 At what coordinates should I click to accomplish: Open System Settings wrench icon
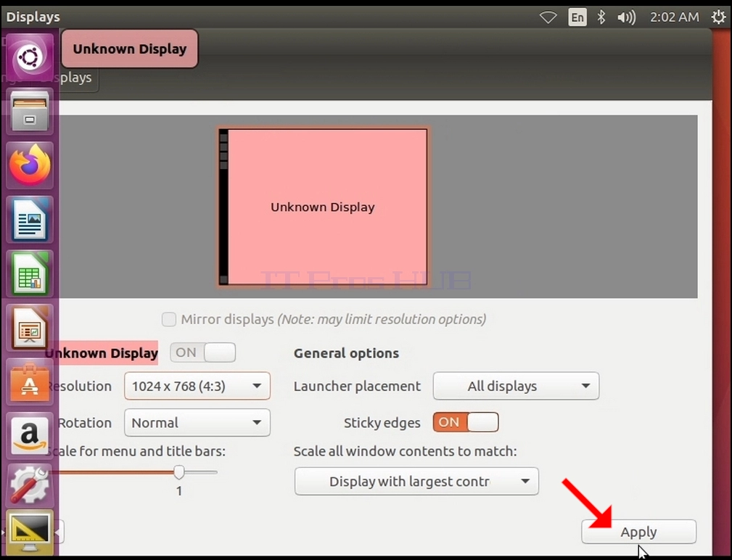[x=30, y=485]
